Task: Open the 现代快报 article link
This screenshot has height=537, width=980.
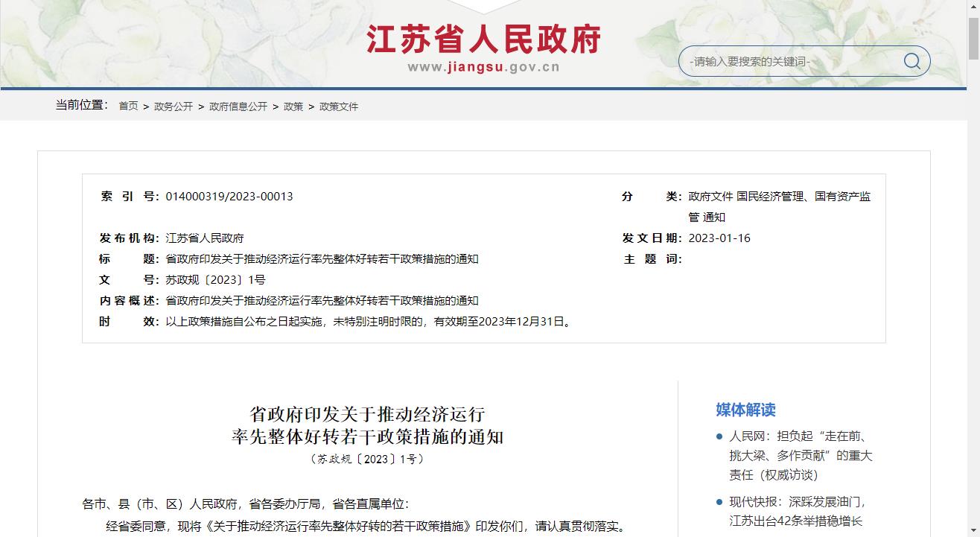Action: tap(797, 511)
